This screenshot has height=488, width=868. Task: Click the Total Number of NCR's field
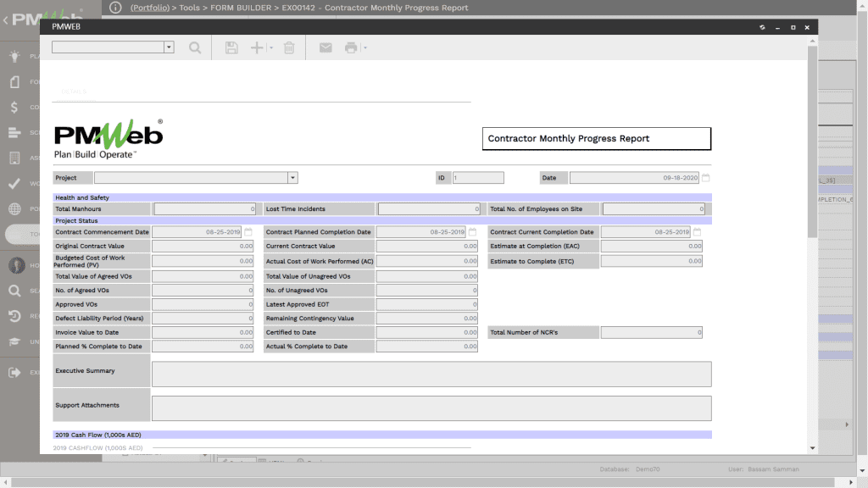652,332
